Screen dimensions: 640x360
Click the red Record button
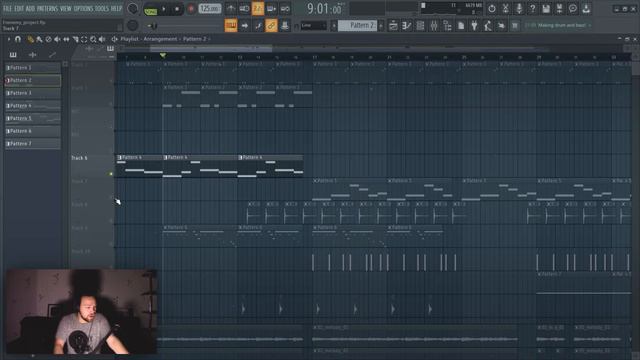191,9
